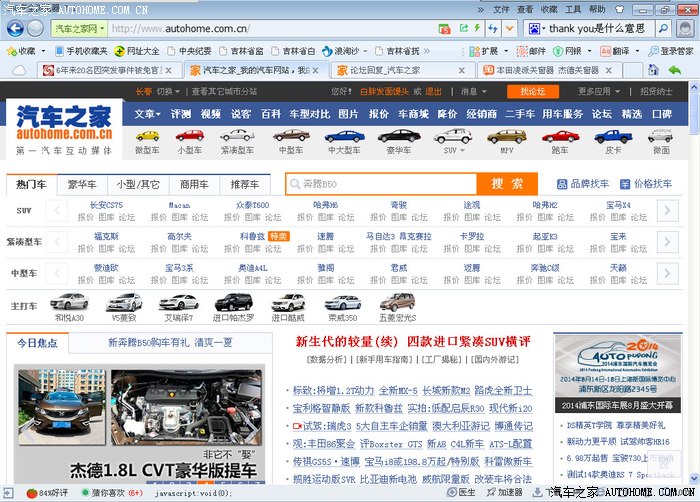Open the 扩展 extensions dropdown
This screenshot has height=502, width=700.
(x=487, y=50)
